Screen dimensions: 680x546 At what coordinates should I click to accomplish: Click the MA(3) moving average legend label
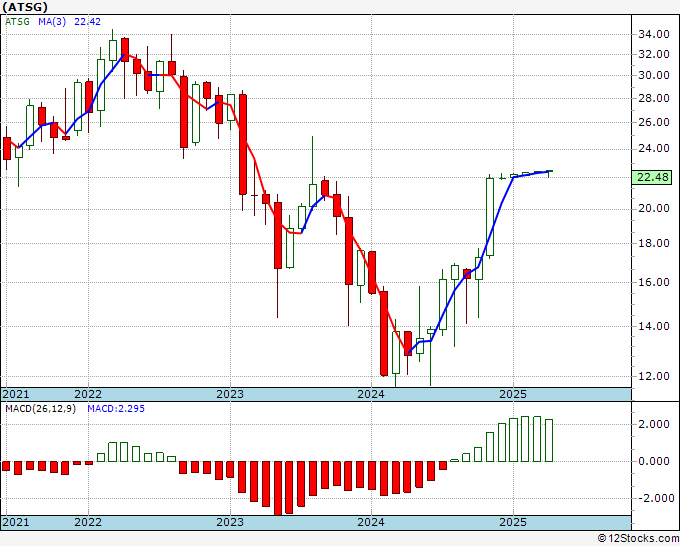point(52,21)
